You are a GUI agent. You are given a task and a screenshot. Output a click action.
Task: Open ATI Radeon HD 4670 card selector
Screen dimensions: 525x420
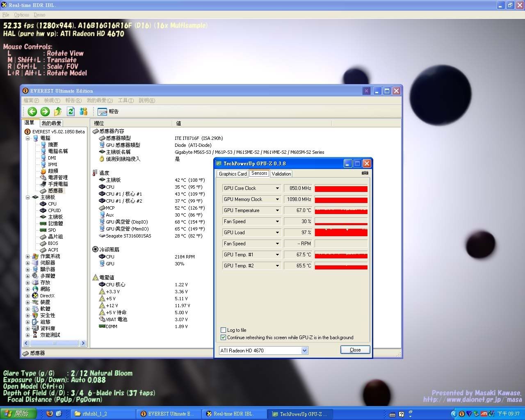pyautogui.click(x=263, y=351)
